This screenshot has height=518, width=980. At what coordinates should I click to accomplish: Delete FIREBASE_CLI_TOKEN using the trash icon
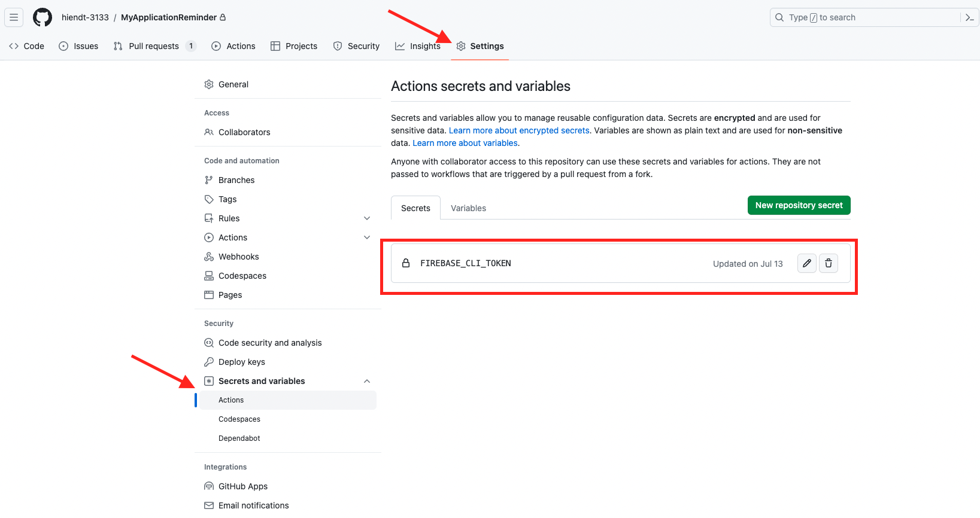click(828, 263)
